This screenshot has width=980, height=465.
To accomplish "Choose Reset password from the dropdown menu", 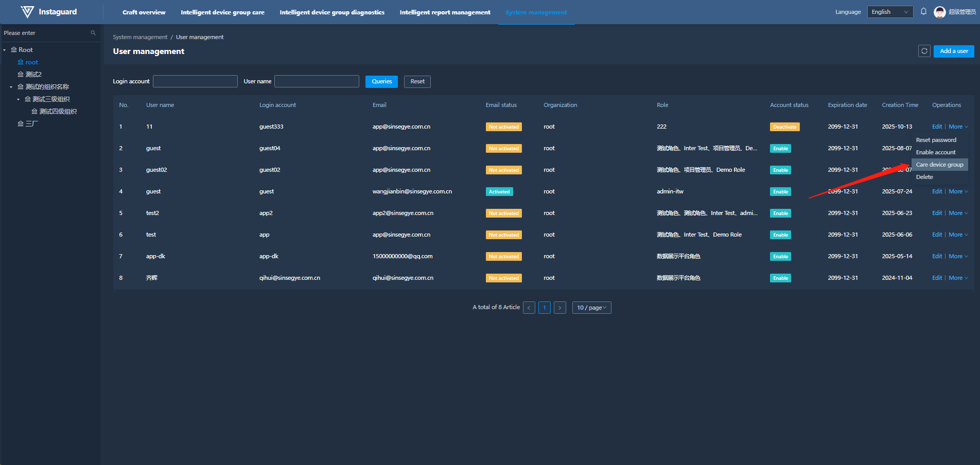I will point(936,140).
